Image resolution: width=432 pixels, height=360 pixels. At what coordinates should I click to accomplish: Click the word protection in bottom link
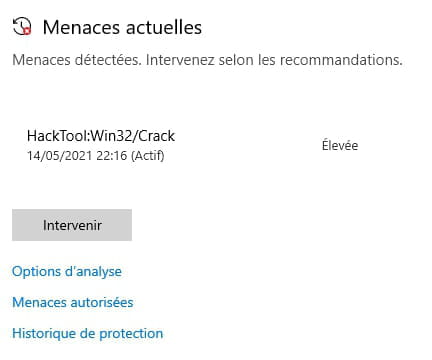(x=131, y=333)
